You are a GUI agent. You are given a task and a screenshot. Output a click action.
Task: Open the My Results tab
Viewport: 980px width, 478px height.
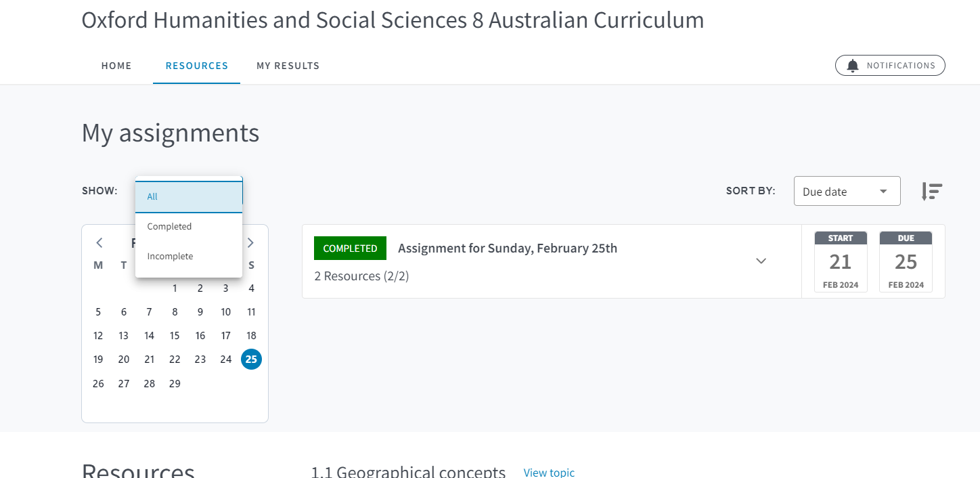(288, 66)
